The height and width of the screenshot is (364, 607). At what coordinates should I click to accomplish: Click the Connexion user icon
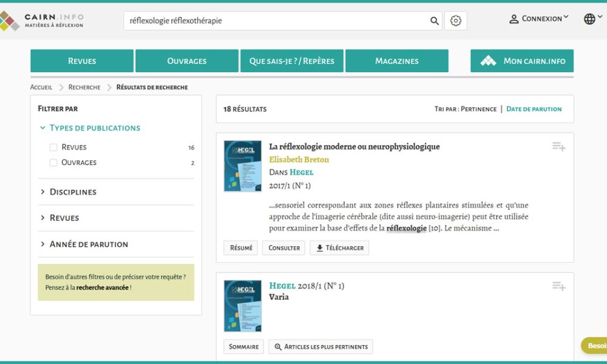pyautogui.click(x=514, y=18)
